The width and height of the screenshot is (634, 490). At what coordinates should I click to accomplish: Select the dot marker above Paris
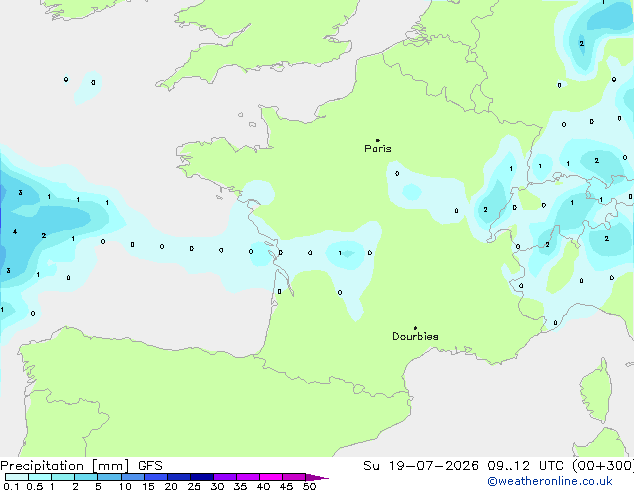point(378,140)
